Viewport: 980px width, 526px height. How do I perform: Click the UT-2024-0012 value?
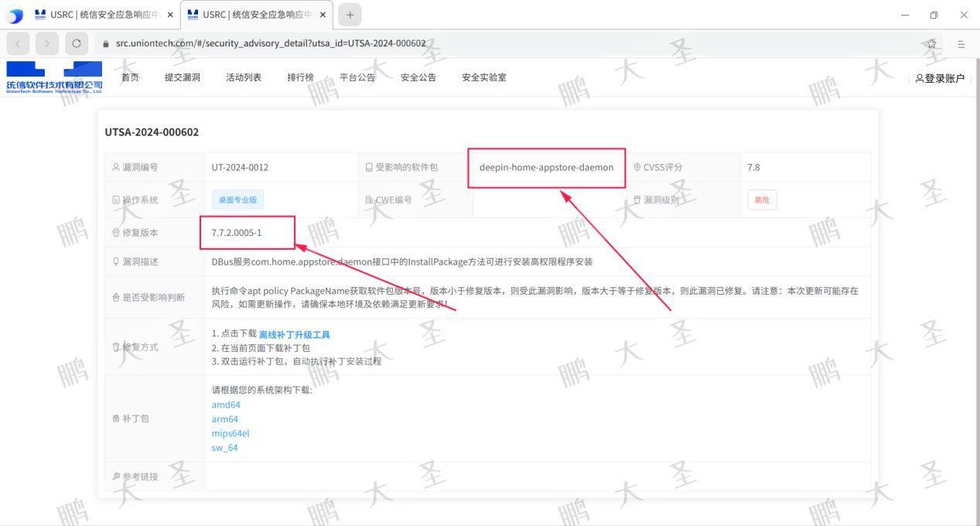pyautogui.click(x=240, y=167)
